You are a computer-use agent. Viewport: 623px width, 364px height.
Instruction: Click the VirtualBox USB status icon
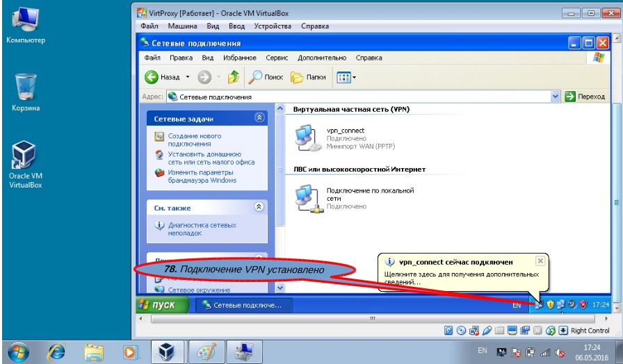(487, 330)
